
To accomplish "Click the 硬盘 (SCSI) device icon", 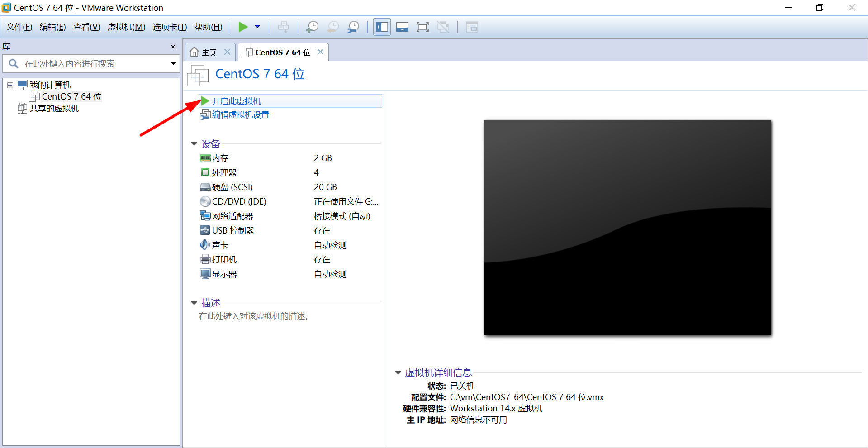I will [205, 187].
